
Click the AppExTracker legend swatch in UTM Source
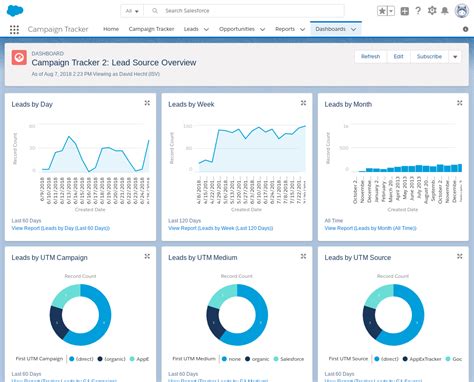pos(405,359)
